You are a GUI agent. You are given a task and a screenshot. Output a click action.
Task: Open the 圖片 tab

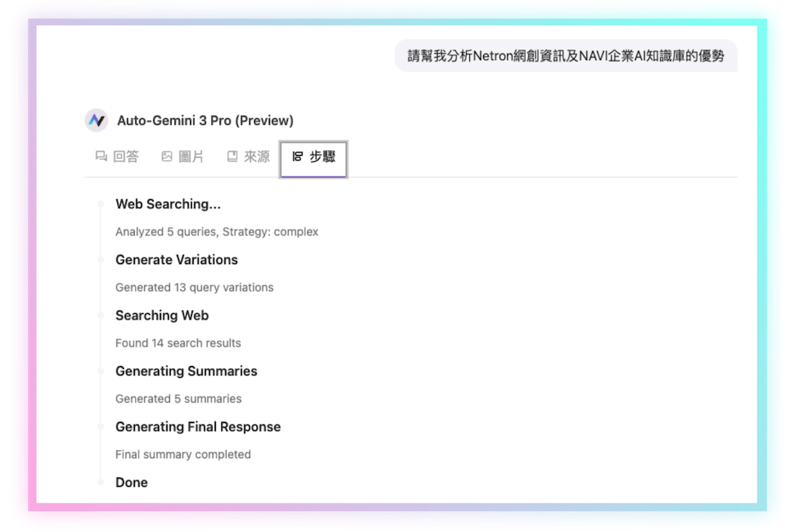click(191, 157)
